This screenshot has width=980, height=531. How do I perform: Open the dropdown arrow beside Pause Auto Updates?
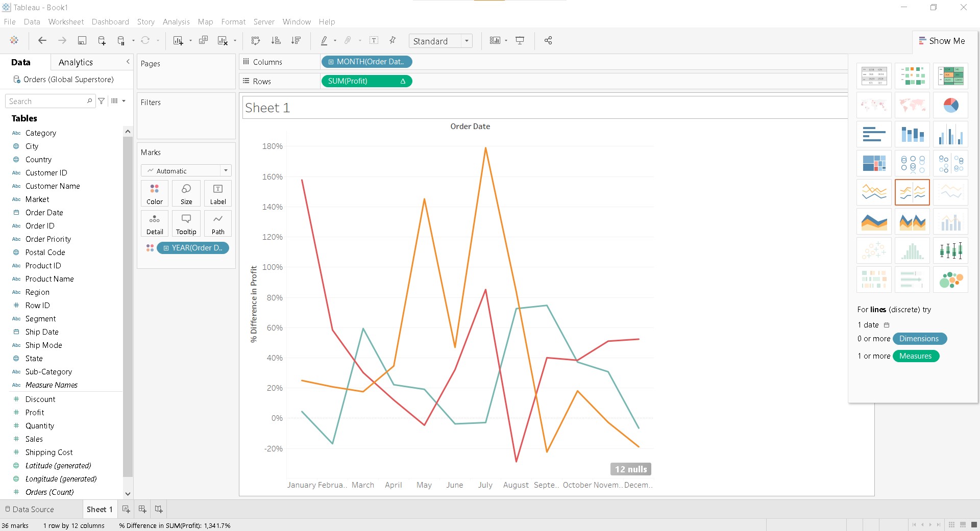click(133, 41)
